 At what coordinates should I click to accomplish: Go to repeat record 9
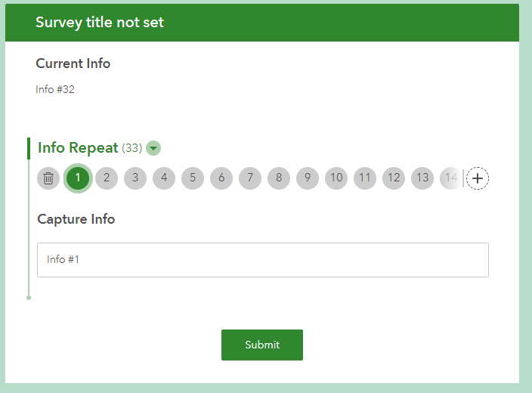tap(308, 178)
